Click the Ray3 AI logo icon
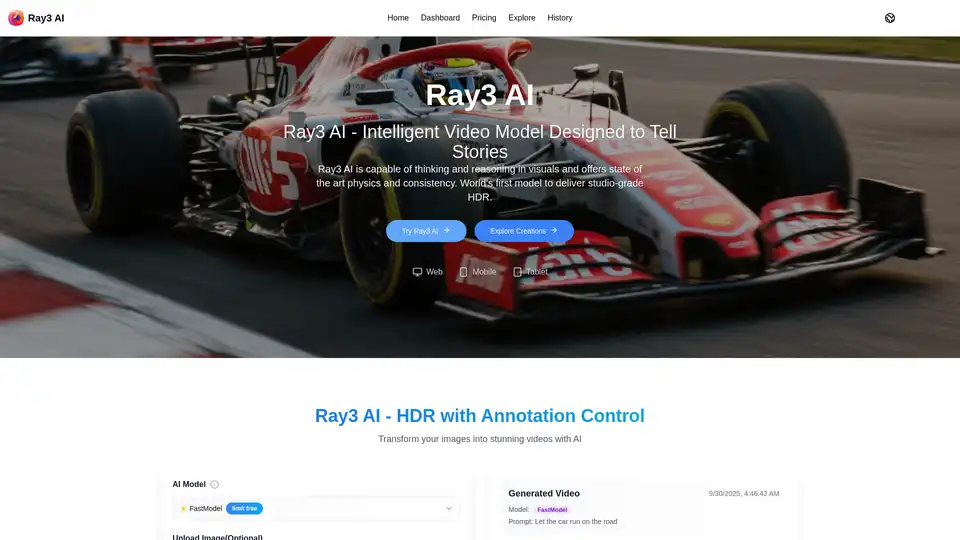The height and width of the screenshot is (540, 960). pos(16,18)
